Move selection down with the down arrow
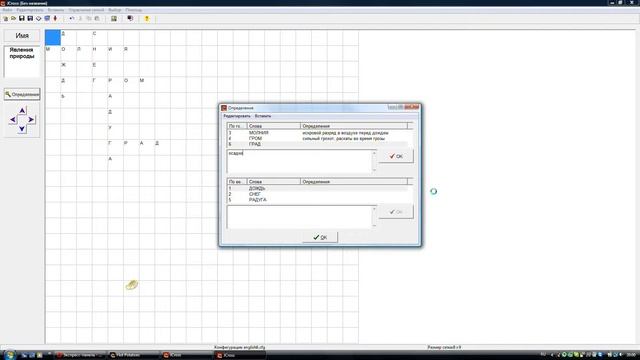The width and height of the screenshot is (640, 360). [22, 129]
